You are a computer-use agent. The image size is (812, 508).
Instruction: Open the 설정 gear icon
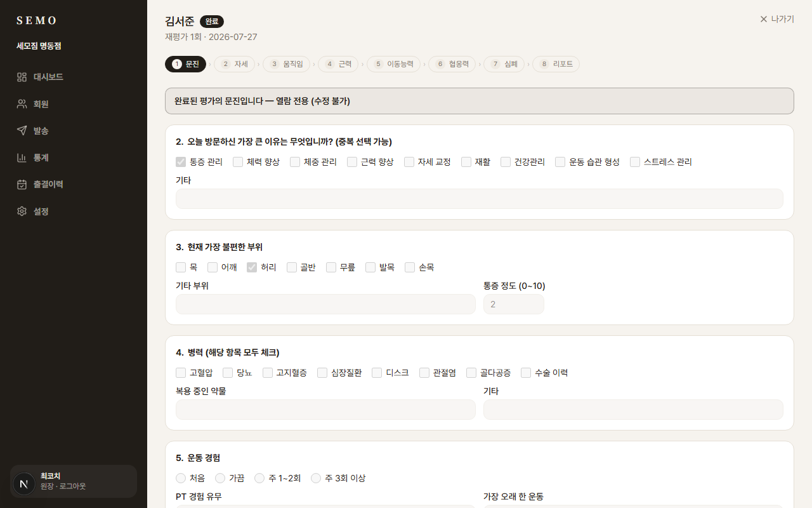click(x=22, y=211)
